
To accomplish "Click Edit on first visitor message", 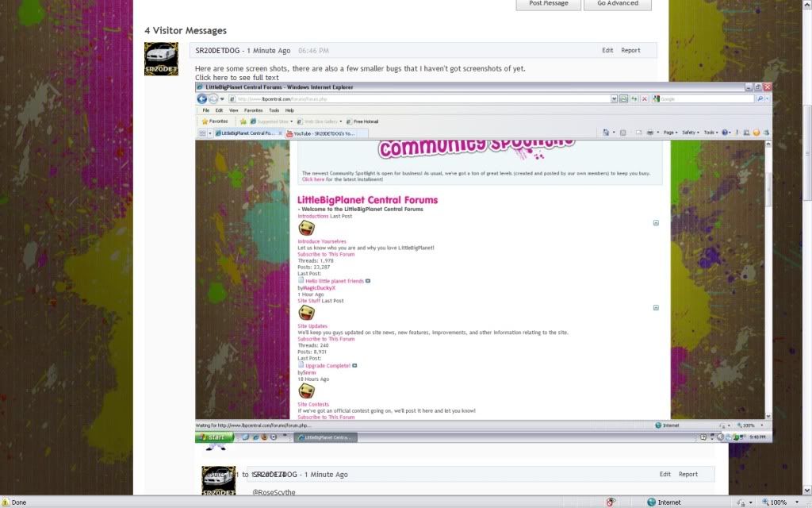I will 607,50.
